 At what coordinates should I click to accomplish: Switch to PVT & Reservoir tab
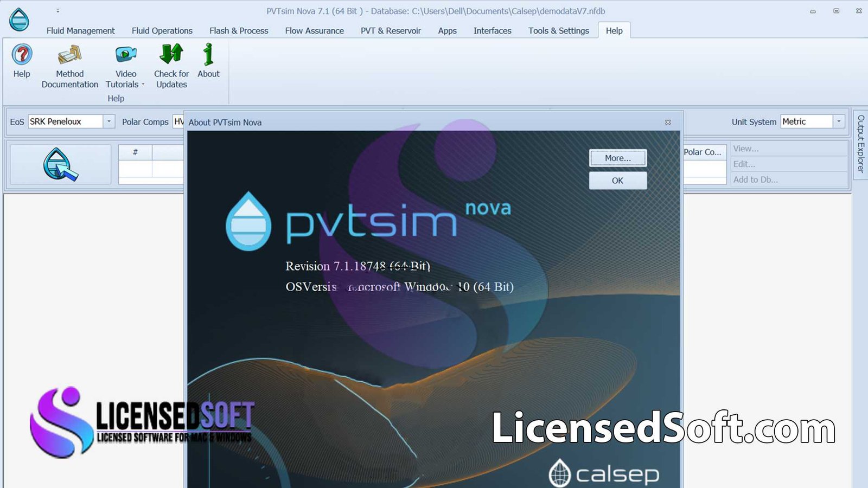(x=391, y=31)
